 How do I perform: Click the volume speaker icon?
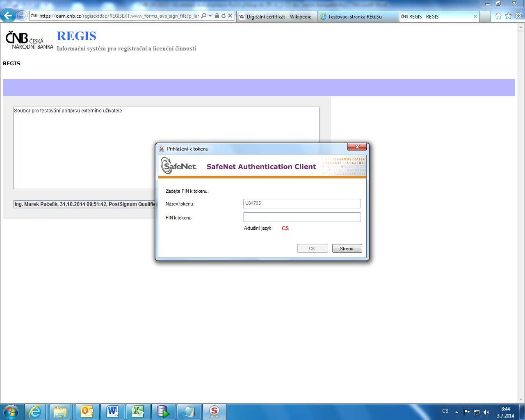[486, 412]
